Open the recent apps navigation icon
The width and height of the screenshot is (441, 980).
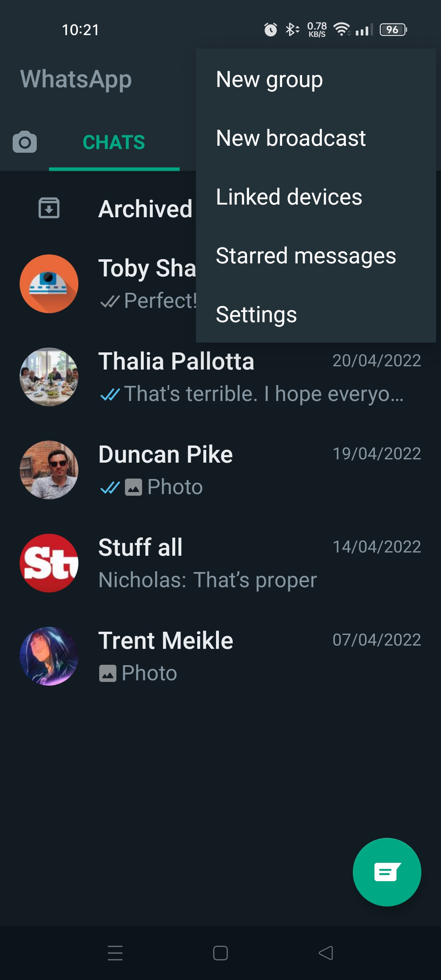pyautogui.click(x=115, y=953)
